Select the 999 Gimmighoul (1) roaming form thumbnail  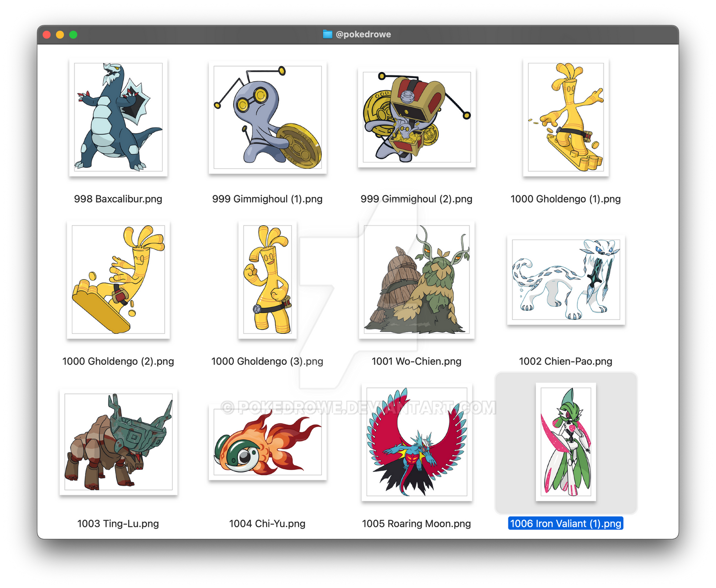coord(267,117)
